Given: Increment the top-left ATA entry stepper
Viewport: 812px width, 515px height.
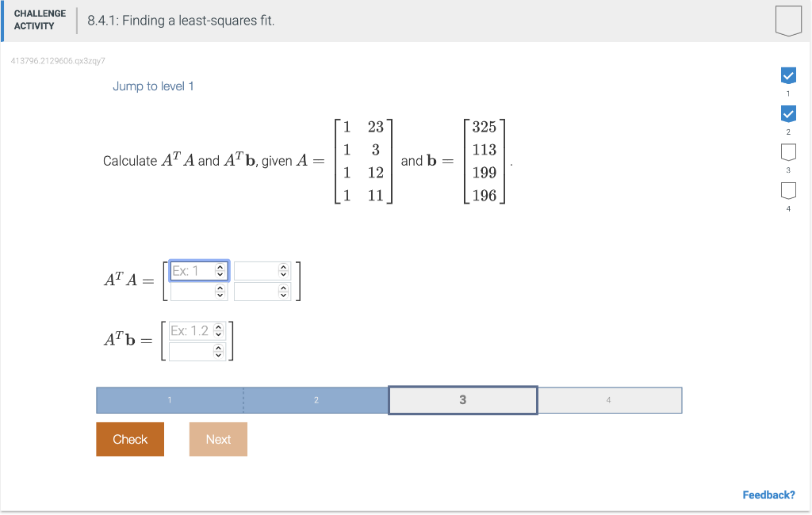Looking at the screenshot, I should 219,267.
